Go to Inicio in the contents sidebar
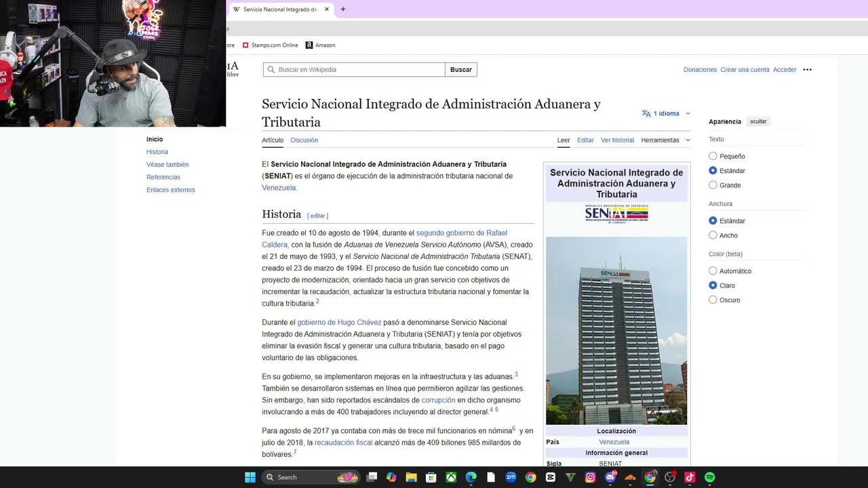Viewport: 868px width, 488px height. (155, 139)
